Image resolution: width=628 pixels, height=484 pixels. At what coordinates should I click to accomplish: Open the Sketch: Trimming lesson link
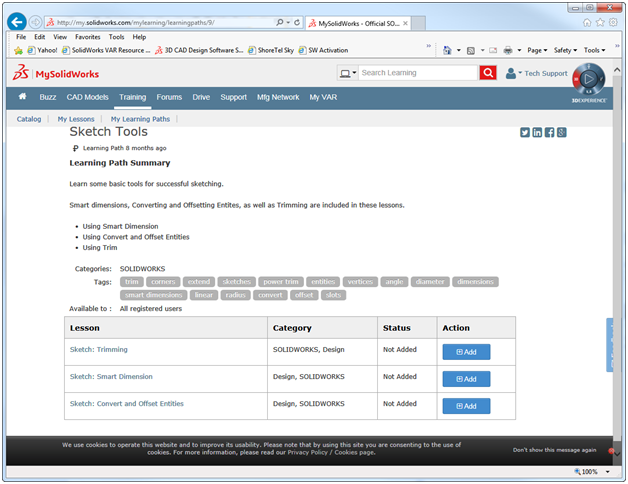(99, 349)
